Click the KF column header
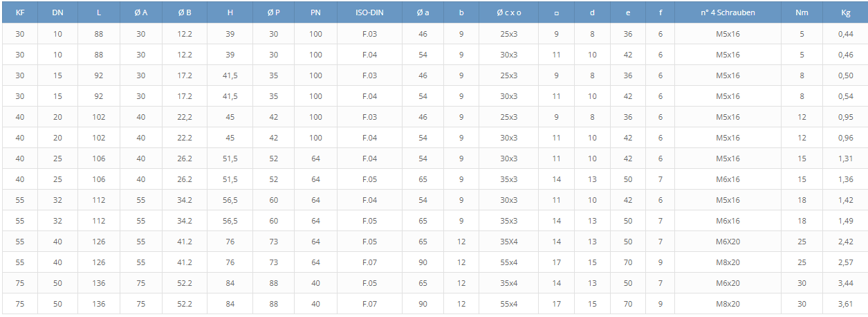The height and width of the screenshot is (317, 868). (19, 12)
